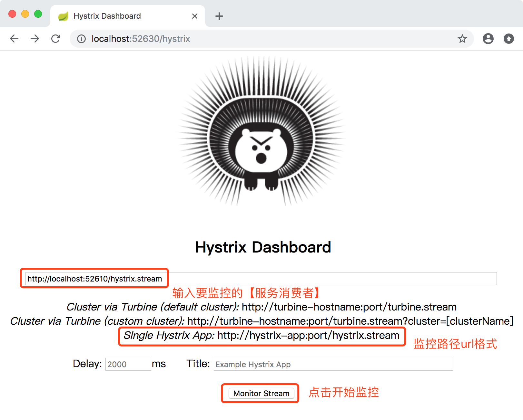This screenshot has width=523, height=420.
Task: Click the hystrix.stream URL input field
Action: pyautogui.click(x=261, y=279)
